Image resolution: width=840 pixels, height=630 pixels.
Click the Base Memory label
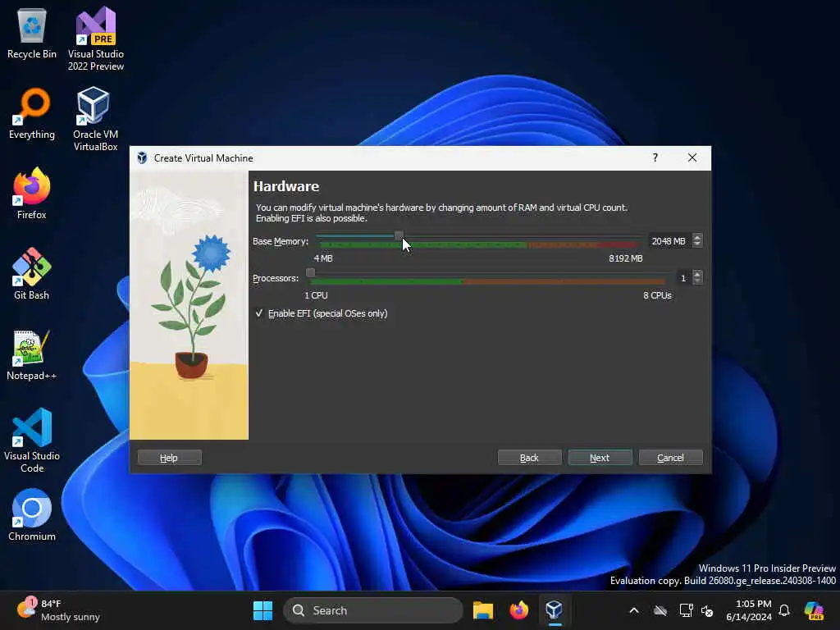[281, 242]
